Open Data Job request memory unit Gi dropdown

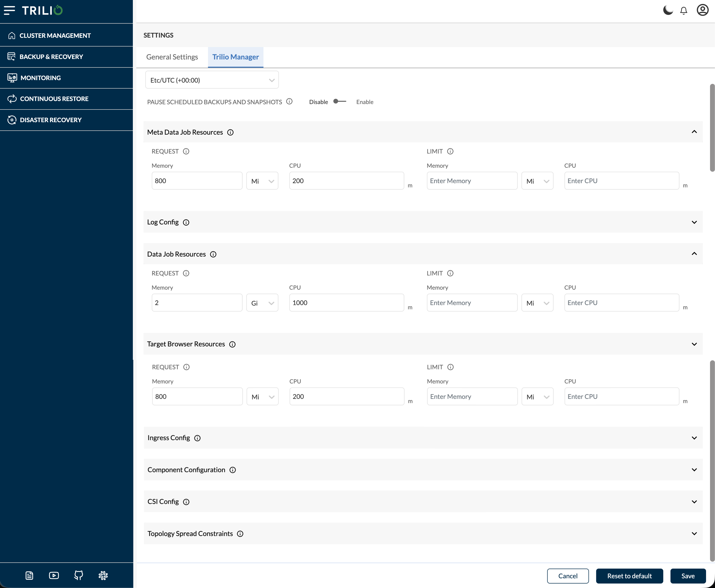262,303
